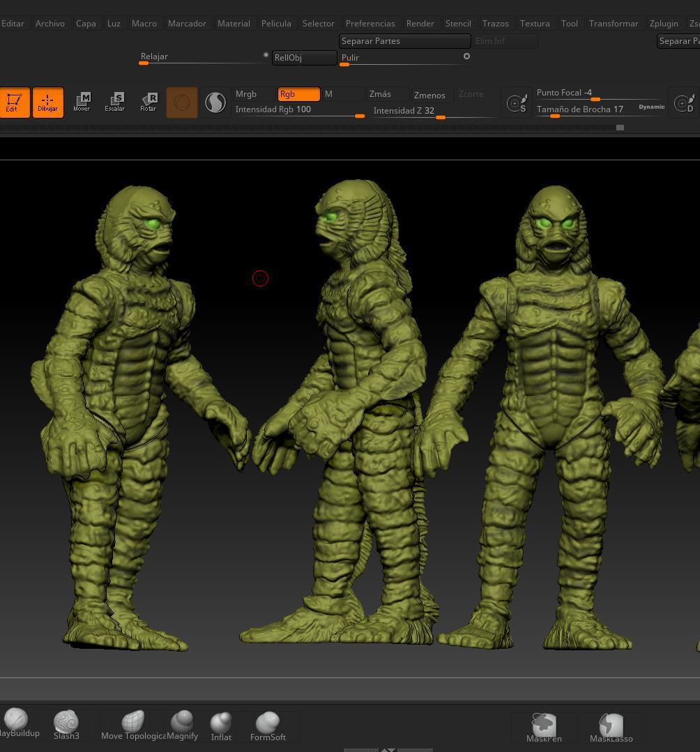Pick the Inflat brush
This screenshot has width=700, height=752.
point(221,721)
